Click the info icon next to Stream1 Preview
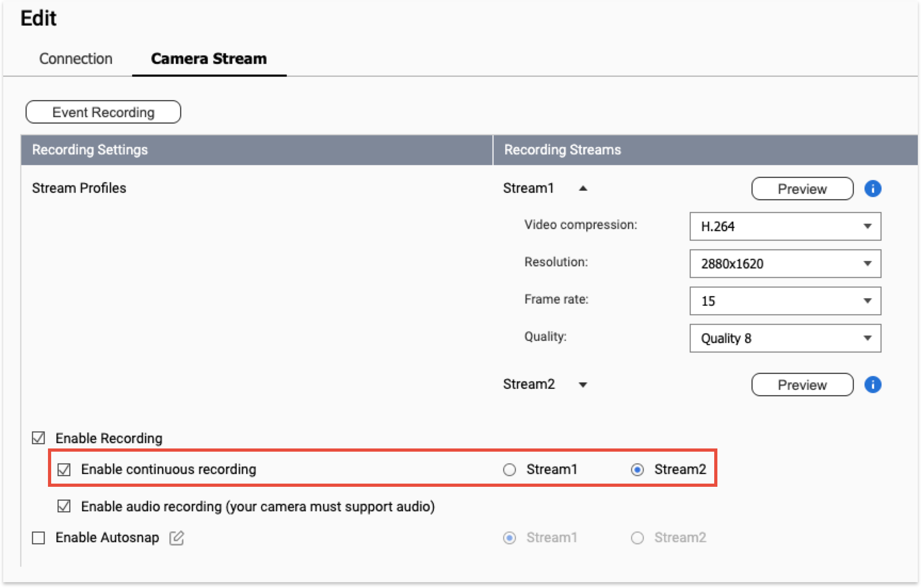921x588 pixels. 872,189
